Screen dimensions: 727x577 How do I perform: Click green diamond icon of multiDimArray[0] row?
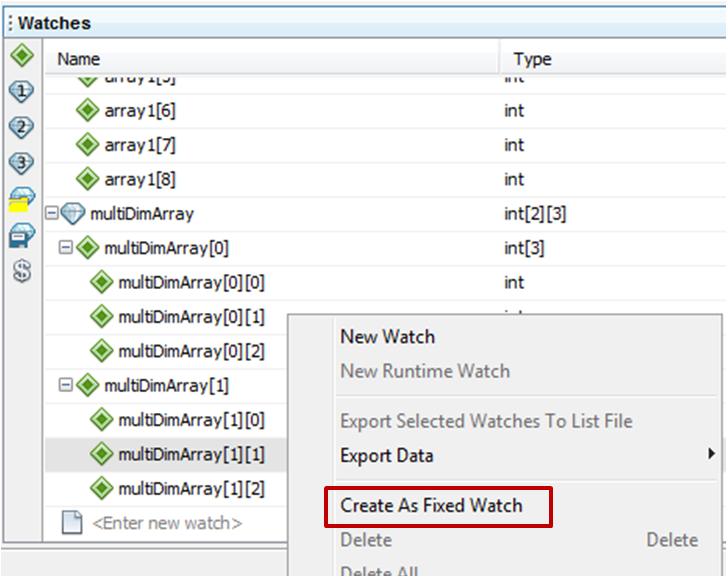88,248
